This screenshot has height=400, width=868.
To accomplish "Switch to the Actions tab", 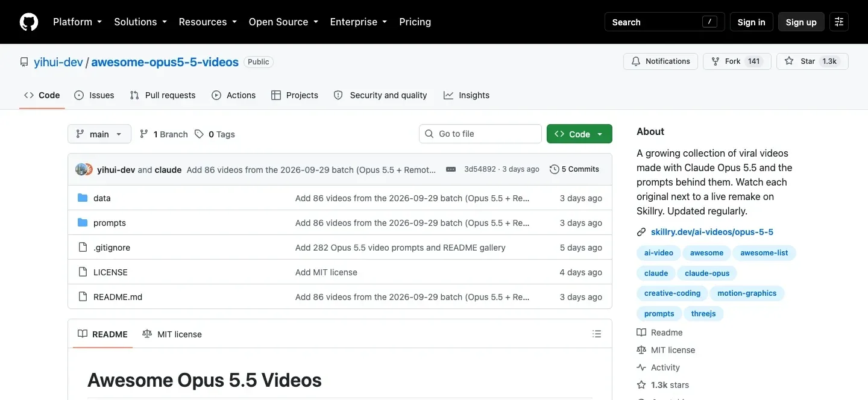I will 234,95.
